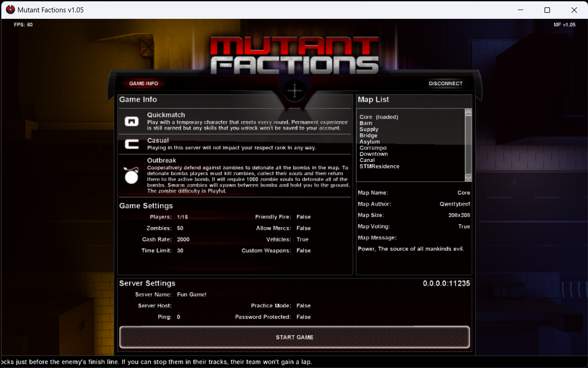Image resolution: width=588 pixels, height=368 pixels.
Task: Click the Casual heading
Action: tap(158, 141)
